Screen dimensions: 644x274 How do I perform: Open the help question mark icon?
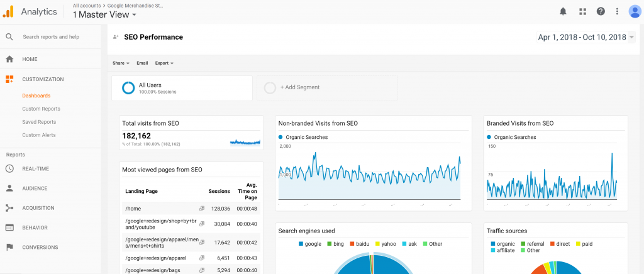[601, 11]
